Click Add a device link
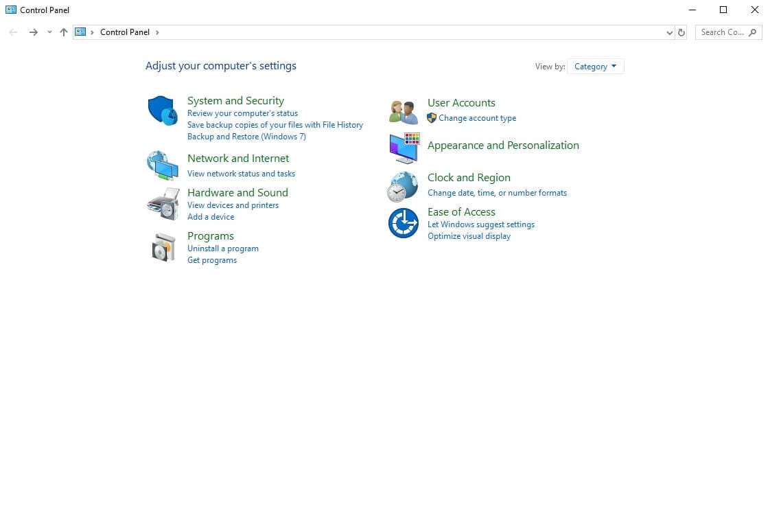The height and width of the screenshot is (532, 770). coord(211,217)
